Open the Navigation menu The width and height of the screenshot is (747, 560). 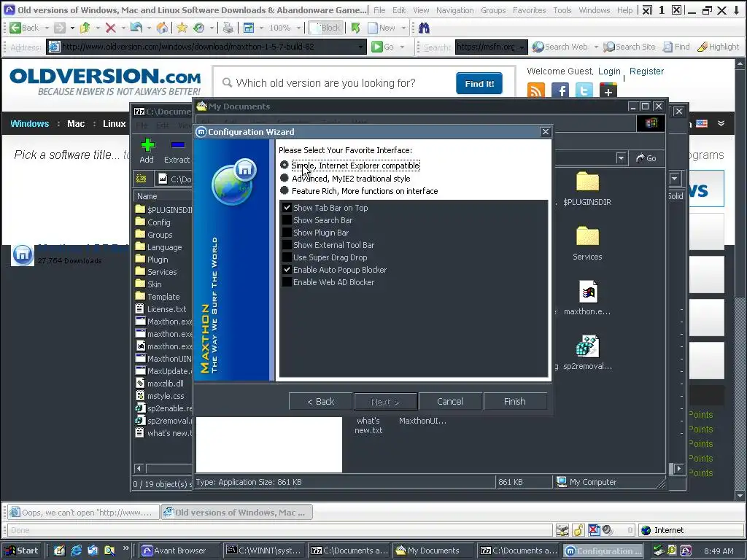pyautogui.click(x=455, y=10)
